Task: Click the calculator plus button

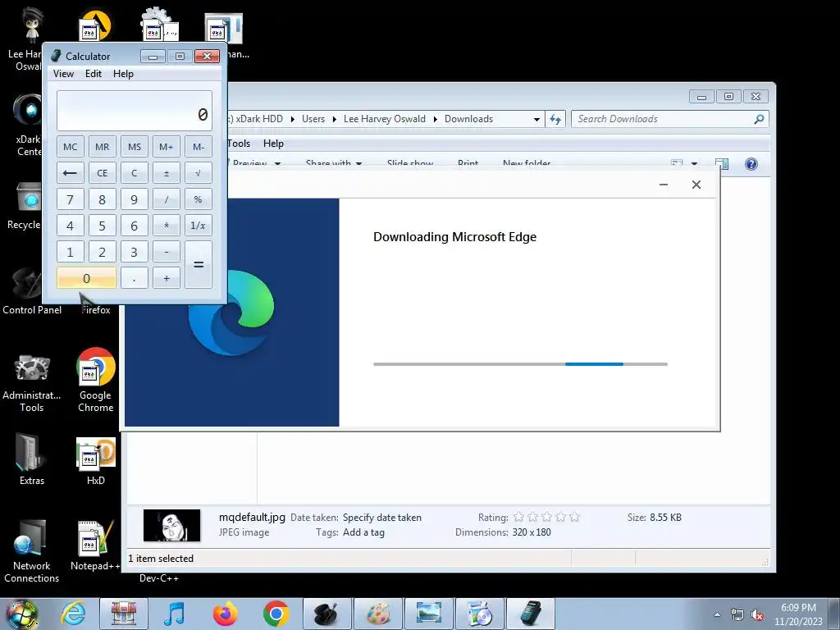Action: click(x=166, y=278)
